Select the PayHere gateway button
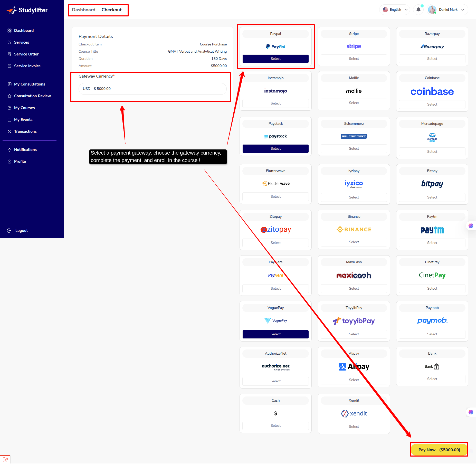This screenshot has height=464, width=476. tap(275, 289)
